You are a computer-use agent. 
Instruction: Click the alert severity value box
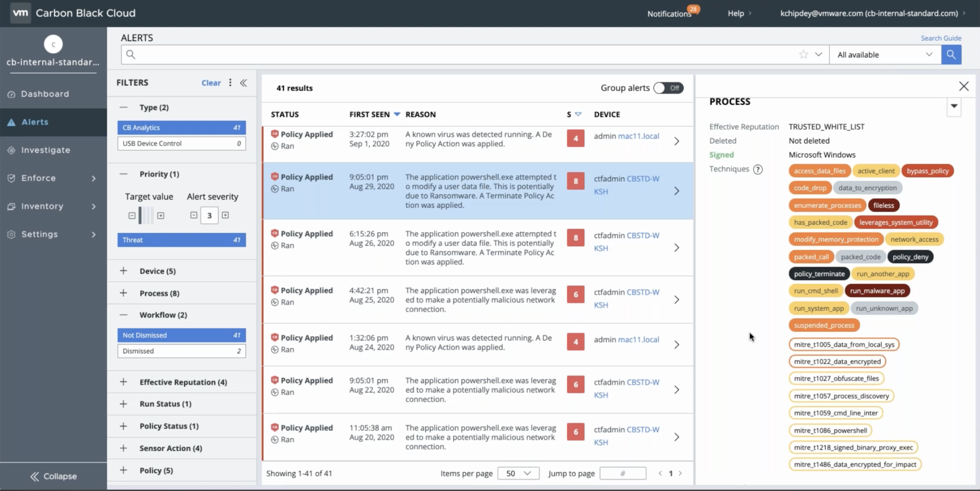209,215
